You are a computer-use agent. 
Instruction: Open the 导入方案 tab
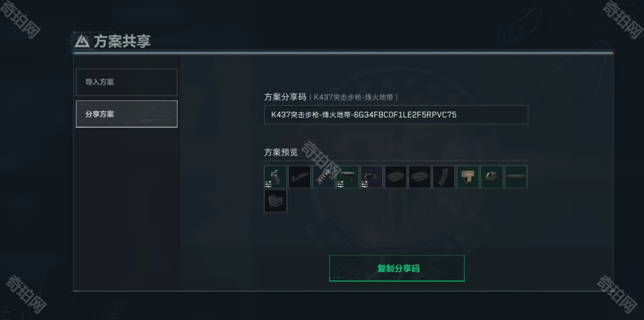tap(126, 82)
